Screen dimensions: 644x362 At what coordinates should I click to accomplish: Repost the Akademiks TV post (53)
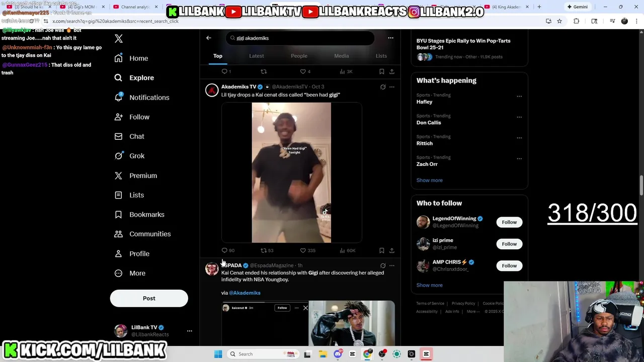click(267, 250)
